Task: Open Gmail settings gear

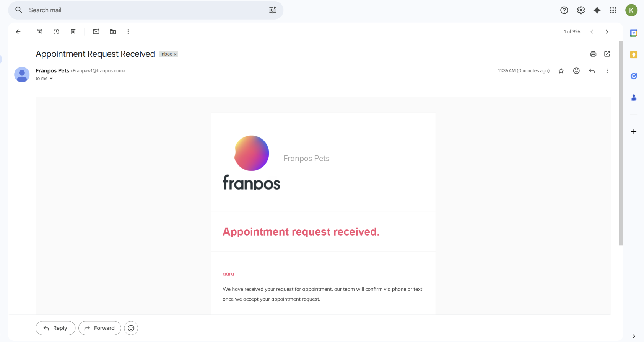Action: click(581, 10)
